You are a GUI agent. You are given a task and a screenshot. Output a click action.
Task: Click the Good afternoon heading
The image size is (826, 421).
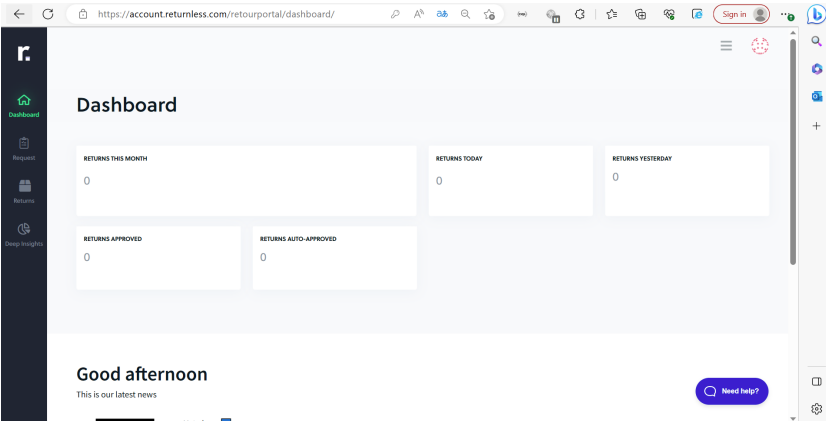click(142, 374)
